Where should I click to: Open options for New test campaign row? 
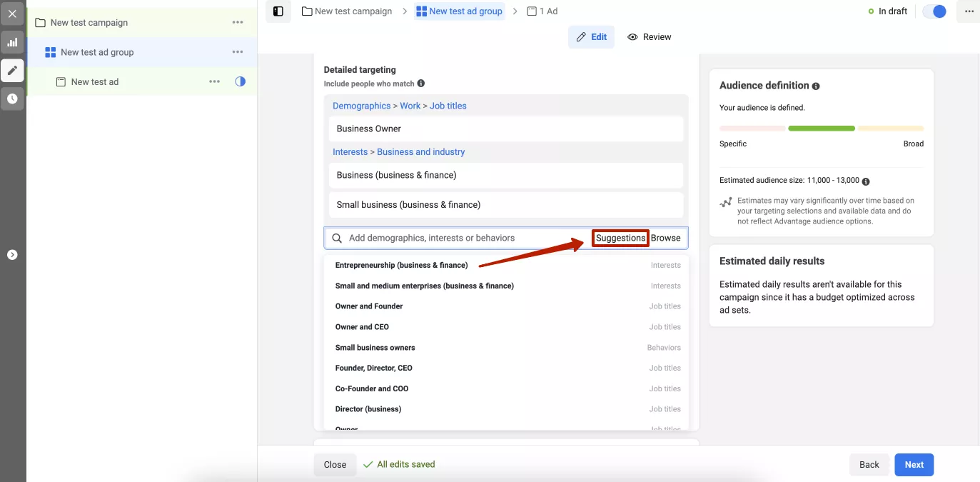pos(238,22)
